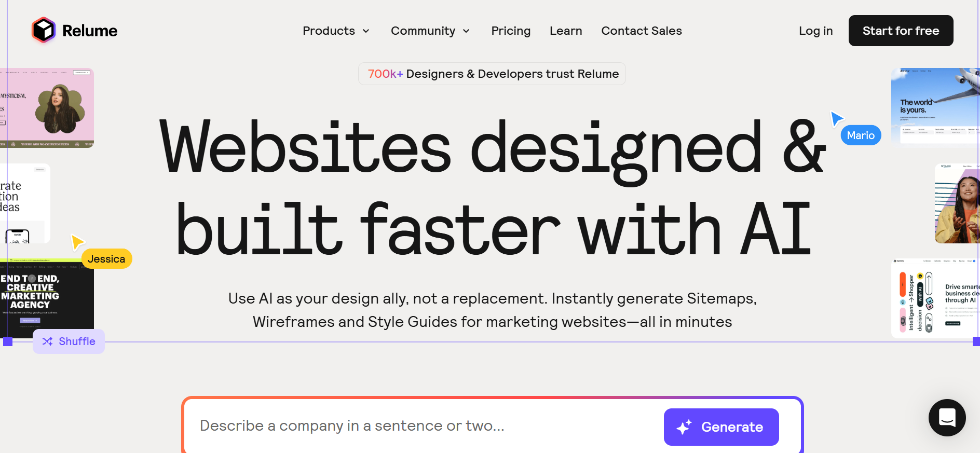Select Contact Sales in navigation

[x=642, y=31]
